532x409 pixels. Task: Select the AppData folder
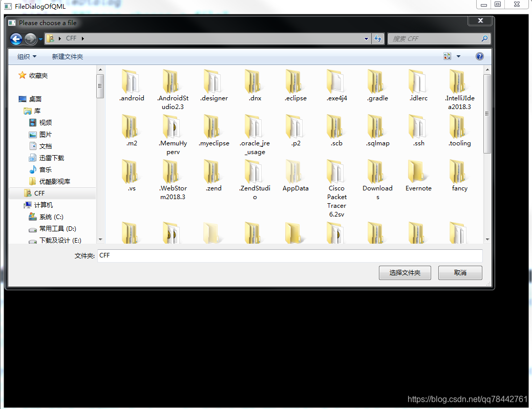click(x=295, y=176)
